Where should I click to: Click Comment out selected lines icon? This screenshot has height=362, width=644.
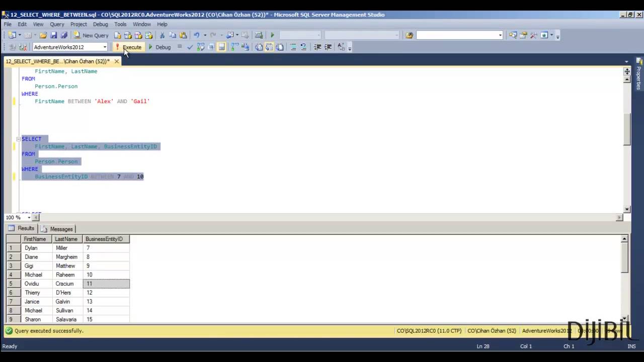(293, 47)
